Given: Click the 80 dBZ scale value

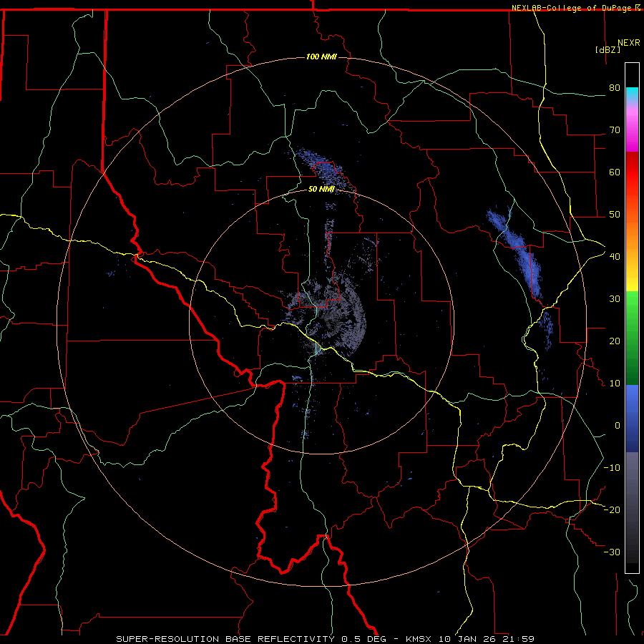Looking at the screenshot, I should click(x=615, y=87).
